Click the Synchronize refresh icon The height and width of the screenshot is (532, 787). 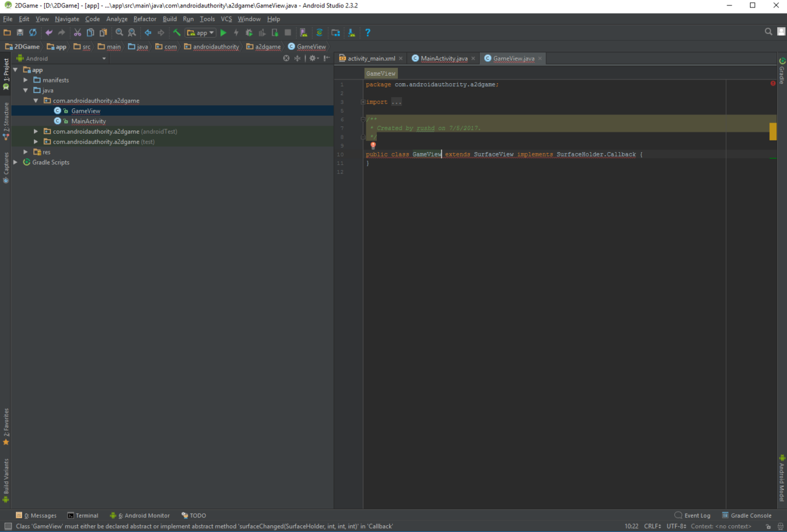click(x=33, y=33)
